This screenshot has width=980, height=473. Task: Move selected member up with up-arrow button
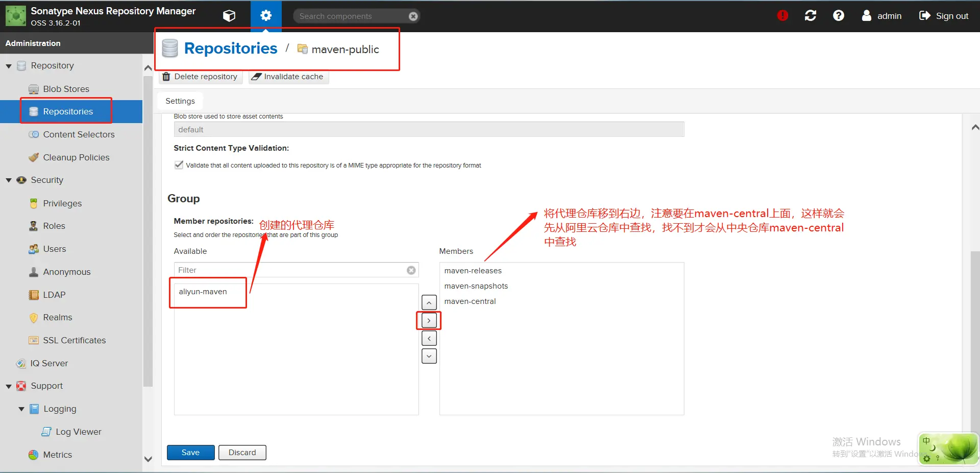tap(429, 302)
